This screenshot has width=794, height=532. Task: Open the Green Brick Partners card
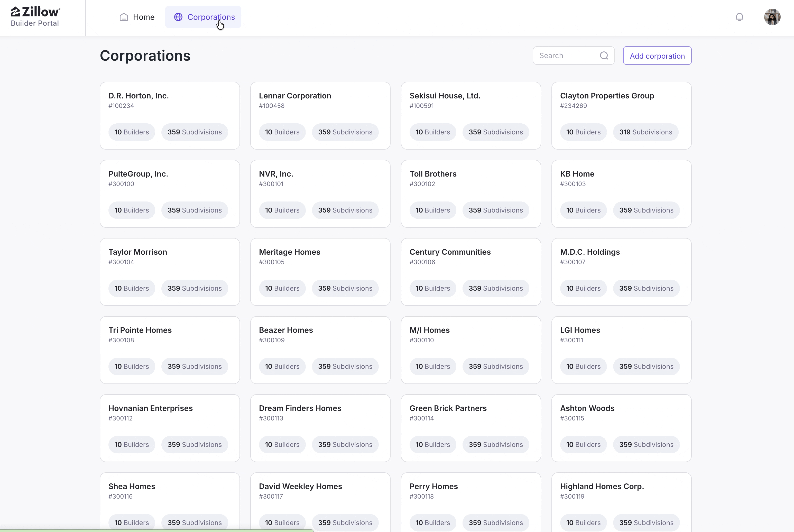[471, 428]
